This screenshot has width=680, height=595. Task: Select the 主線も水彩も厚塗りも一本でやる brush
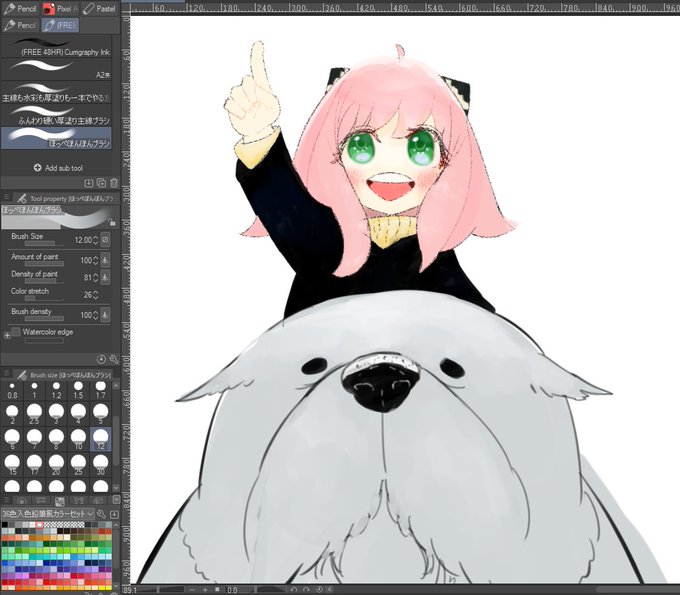(56, 92)
